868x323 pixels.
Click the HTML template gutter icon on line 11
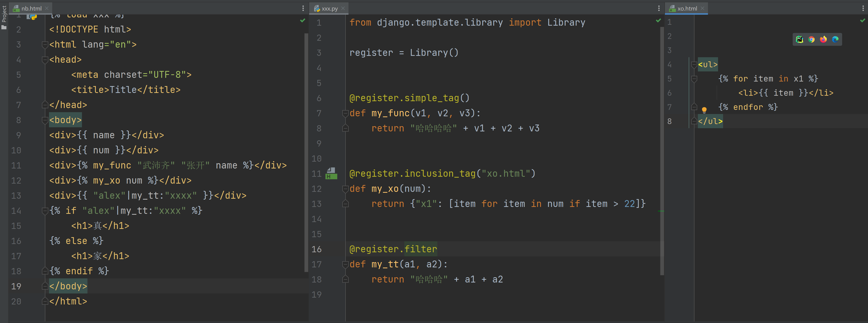point(331,173)
